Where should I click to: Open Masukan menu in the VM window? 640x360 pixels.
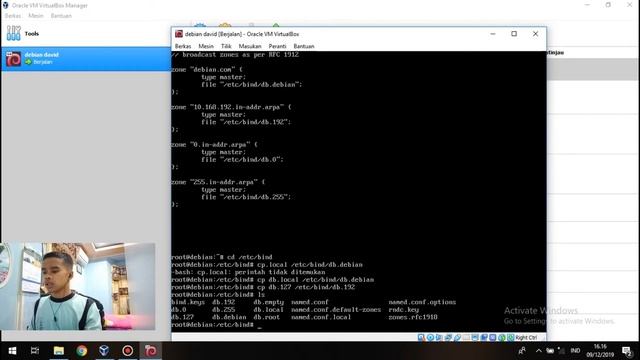tap(250, 46)
